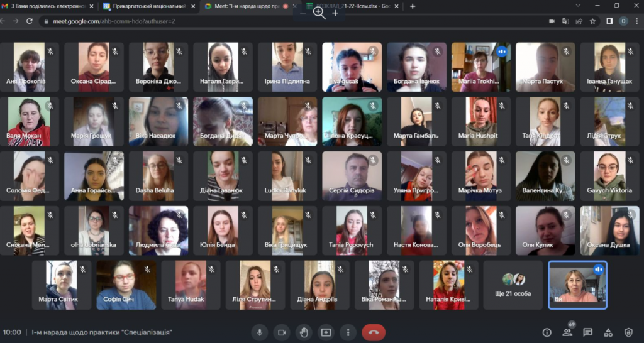Click the raise hand button
The image size is (644, 343).
tap(304, 332)
